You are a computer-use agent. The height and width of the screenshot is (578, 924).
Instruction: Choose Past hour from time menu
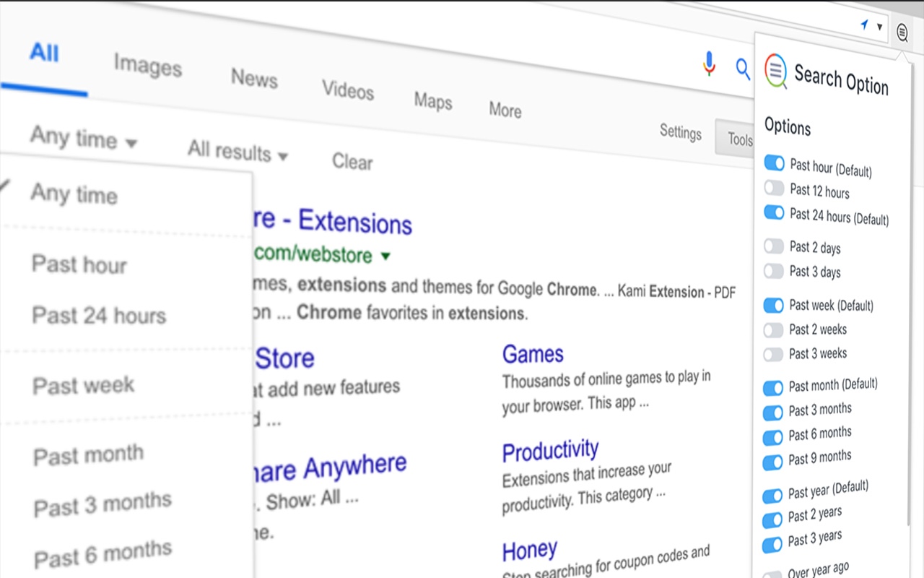coord(79,264)
